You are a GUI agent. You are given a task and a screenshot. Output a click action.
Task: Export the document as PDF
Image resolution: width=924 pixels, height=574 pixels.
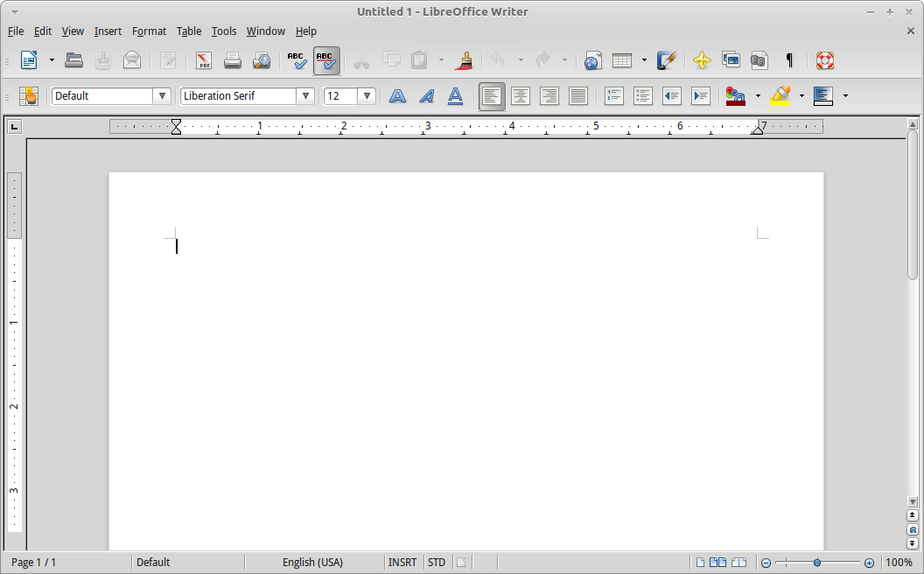[x=203, y=60]
